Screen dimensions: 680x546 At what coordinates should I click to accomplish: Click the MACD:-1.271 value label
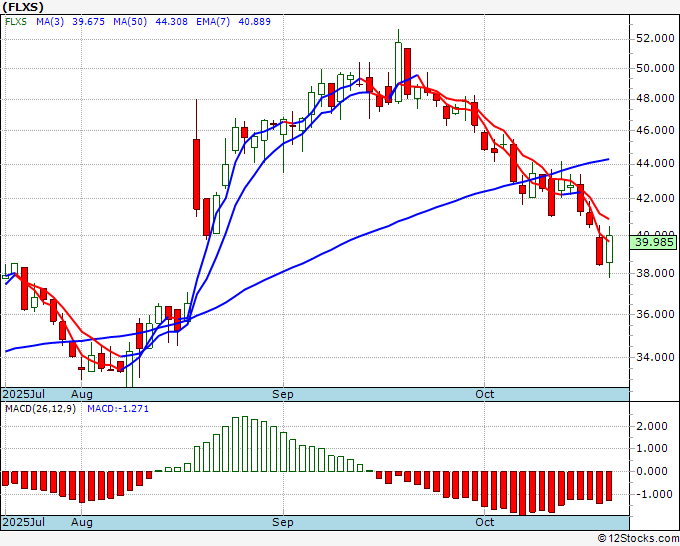click(118, 409)
